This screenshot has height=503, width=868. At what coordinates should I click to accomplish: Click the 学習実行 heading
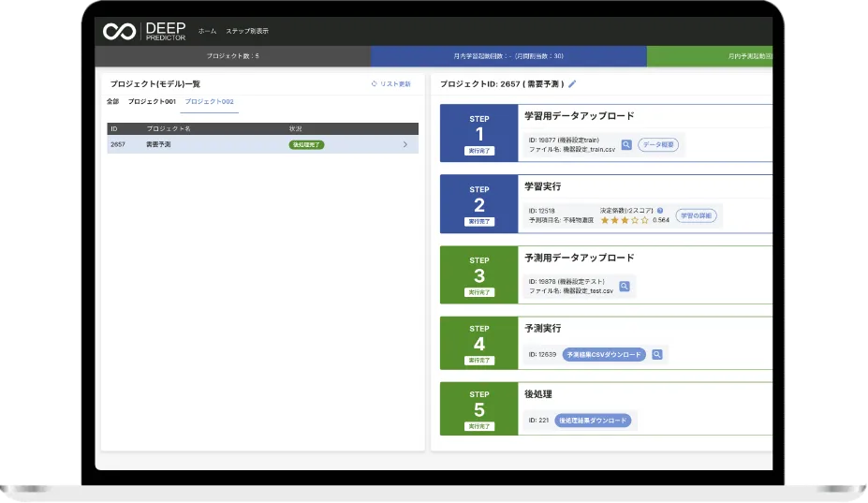point(542,186)
